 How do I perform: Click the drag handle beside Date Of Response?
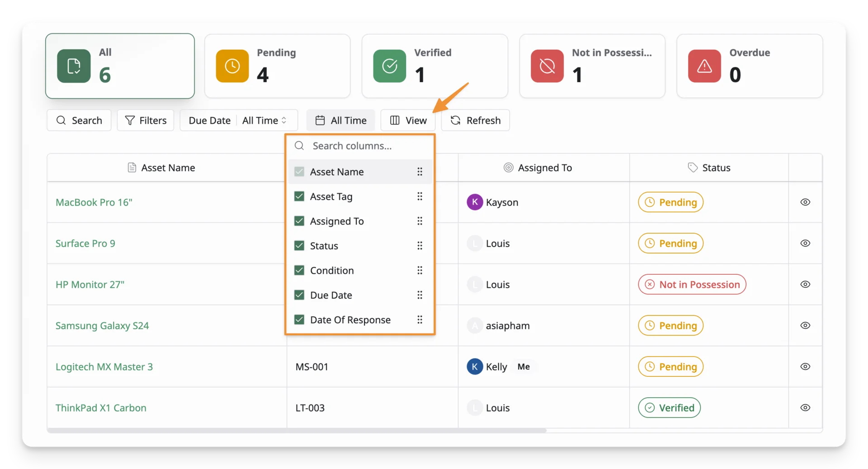[x=420, y=319]
